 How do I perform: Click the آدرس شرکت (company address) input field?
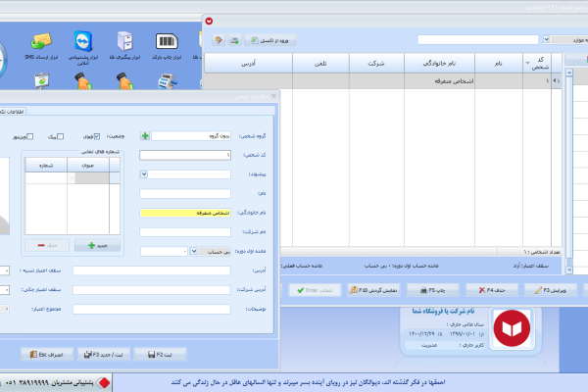(152, 290)
